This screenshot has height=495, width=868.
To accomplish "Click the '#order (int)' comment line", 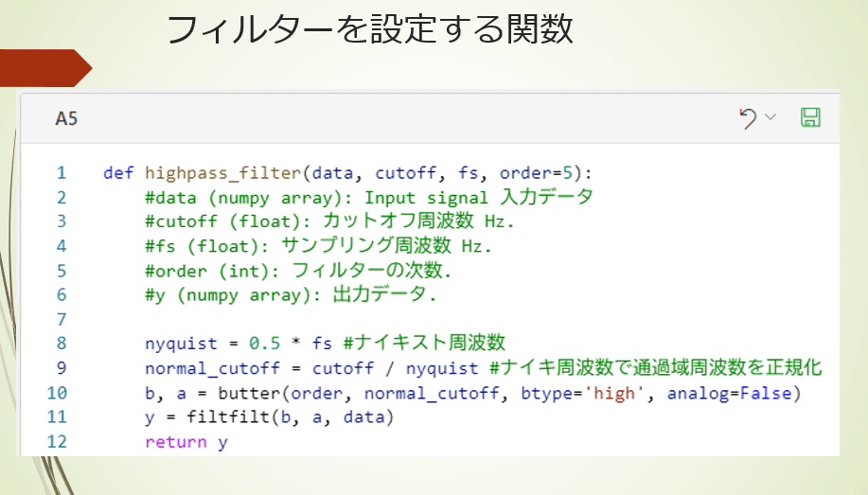I will coord(298,270).
